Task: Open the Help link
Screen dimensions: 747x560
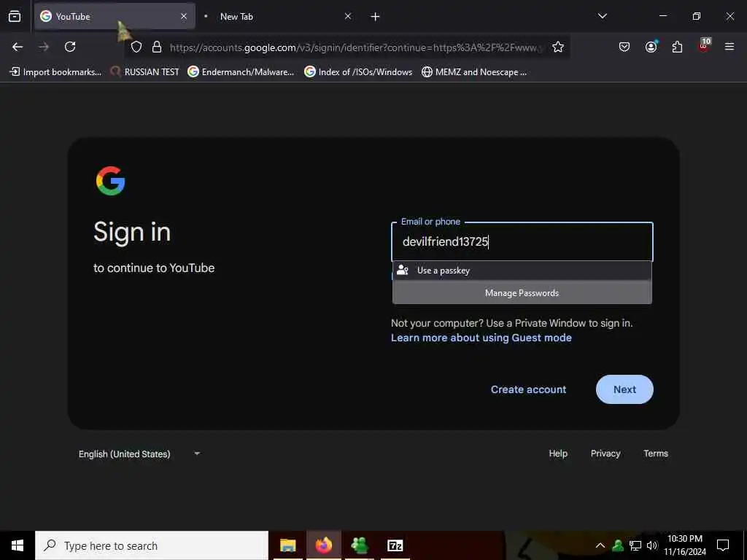Action: (558, 454)
